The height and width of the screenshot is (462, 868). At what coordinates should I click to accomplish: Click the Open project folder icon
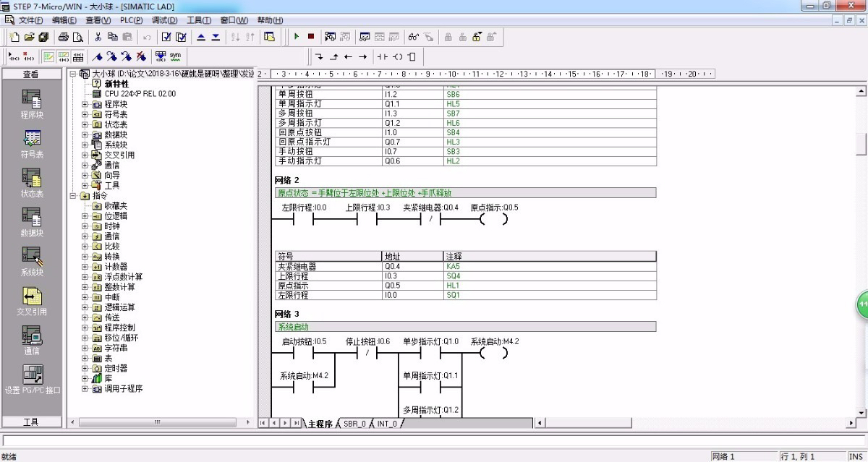pos(29,36)
